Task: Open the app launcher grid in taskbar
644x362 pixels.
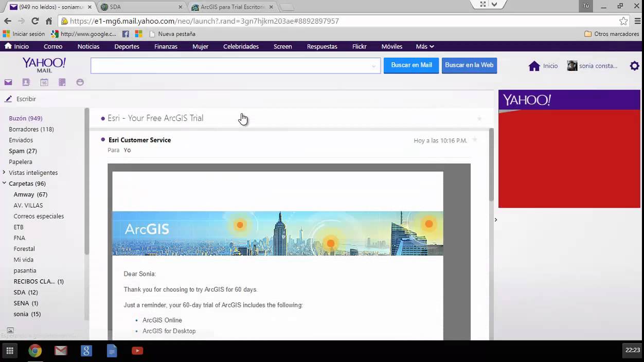Action: 10,351
